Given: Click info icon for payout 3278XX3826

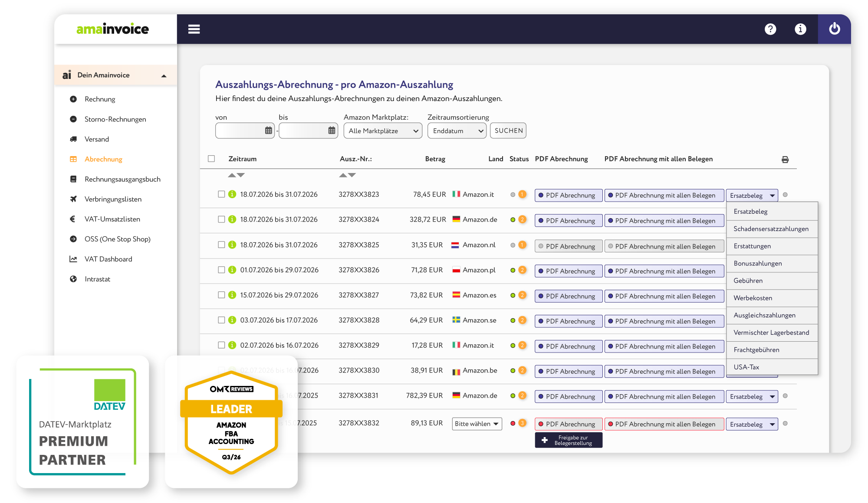Looking at the screenshot, I should point(232,270).
